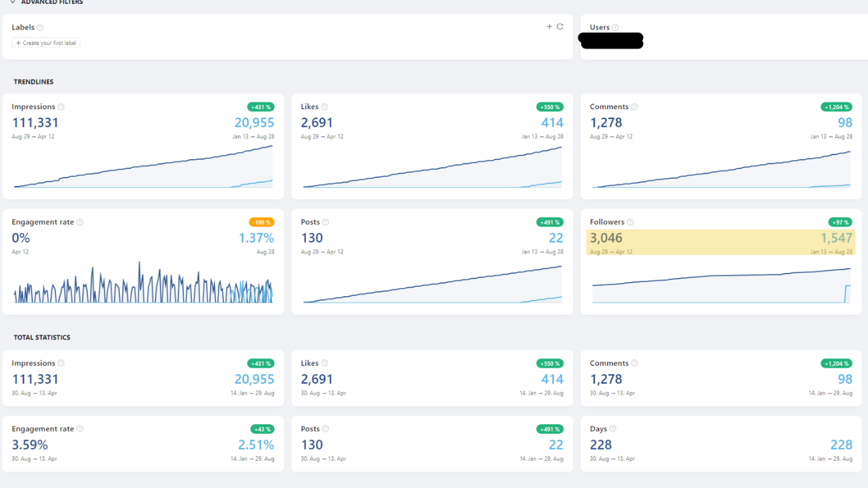The width and height of the screenshot is (868, 488).
Task: Click the Followers trendline chart
Action: tap(722, 285)
